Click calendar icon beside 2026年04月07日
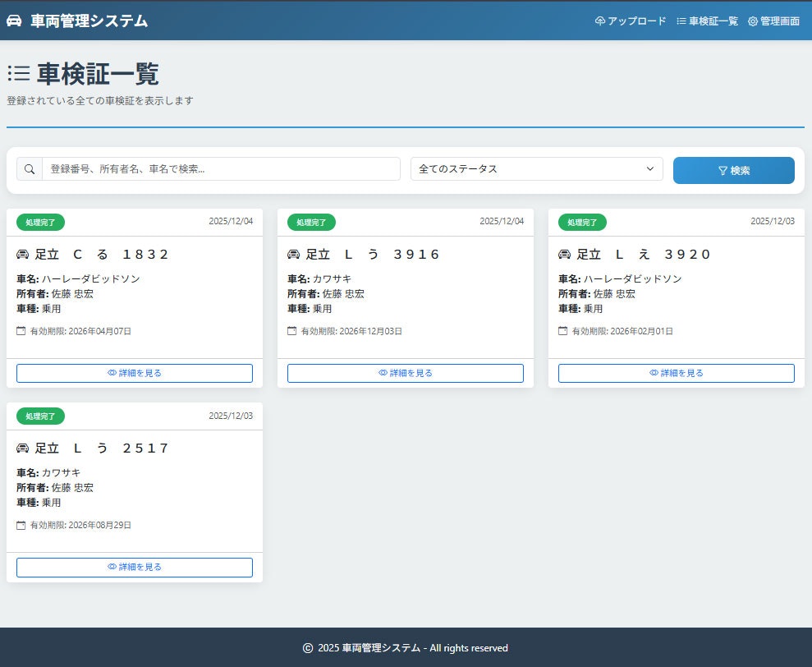The image size is (812, 667). (21, 331)
